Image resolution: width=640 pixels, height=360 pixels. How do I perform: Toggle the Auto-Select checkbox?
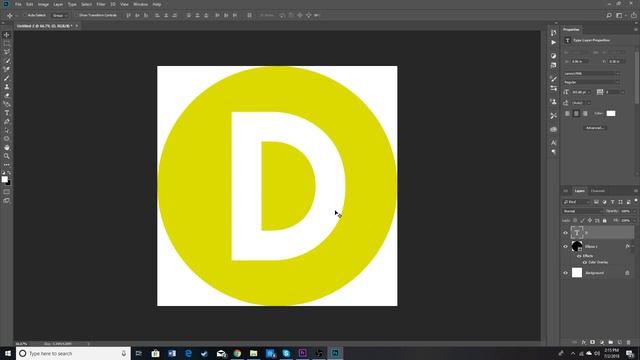pyautogui.click(x=25, y=15)
